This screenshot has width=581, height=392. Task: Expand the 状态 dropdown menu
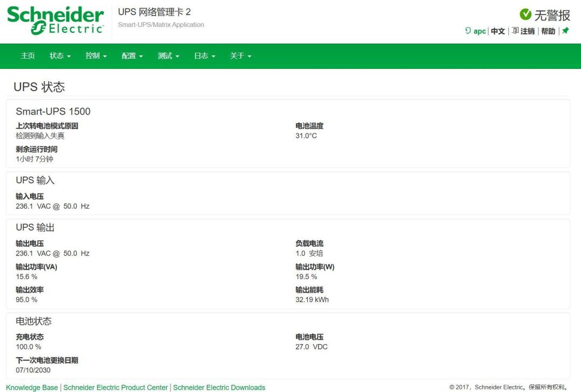point(60,56)
